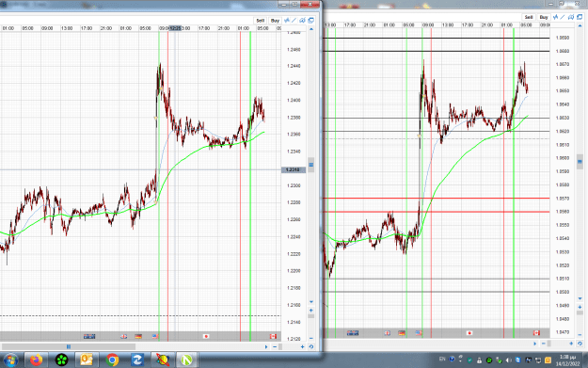
Task: Open the Windows Start menu
Action: tap(10, 360)
